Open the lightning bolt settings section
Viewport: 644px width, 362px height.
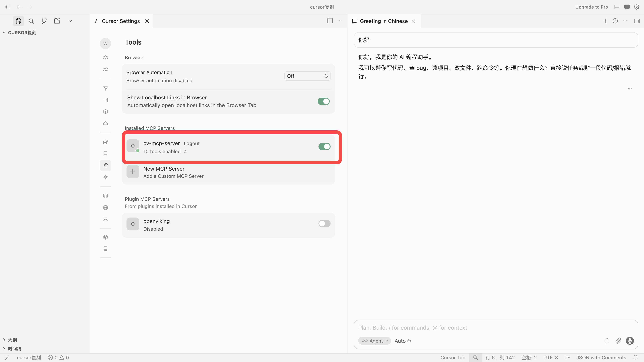106,177
